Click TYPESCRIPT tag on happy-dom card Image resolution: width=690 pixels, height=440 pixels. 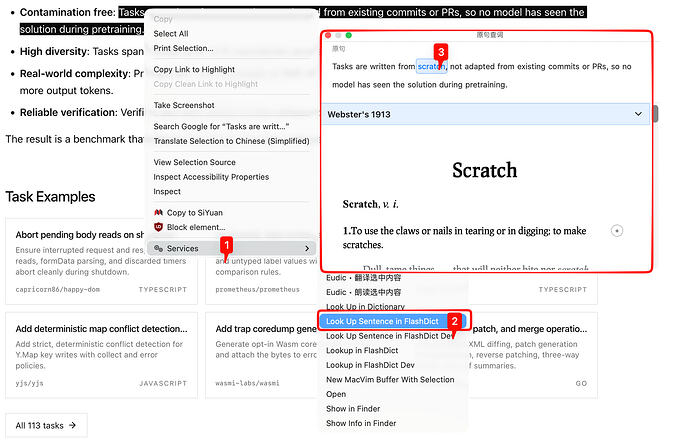163,290
